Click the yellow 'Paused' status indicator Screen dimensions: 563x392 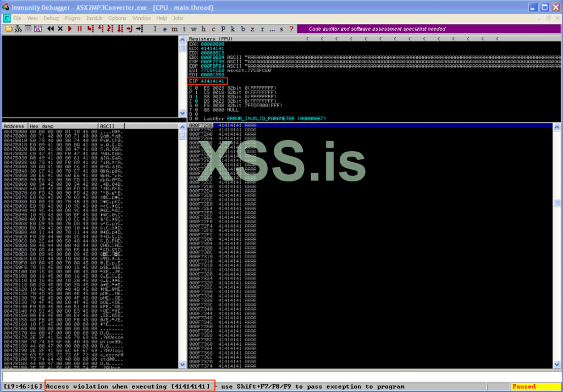pos(535,387)
